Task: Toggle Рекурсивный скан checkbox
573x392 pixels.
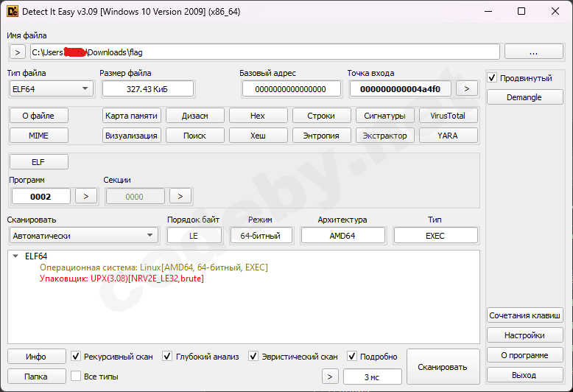Action: tap(76, 356)
